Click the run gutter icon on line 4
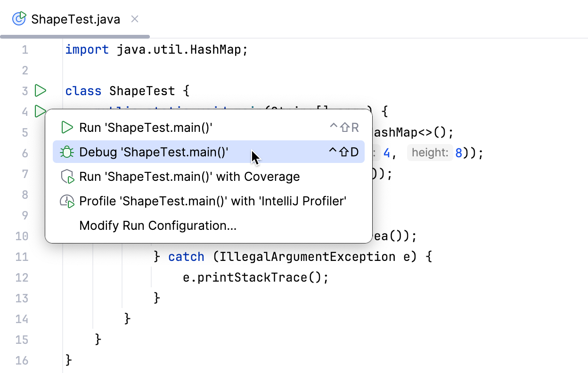Viewport: 588px width, 373px height. coord(40,111)
